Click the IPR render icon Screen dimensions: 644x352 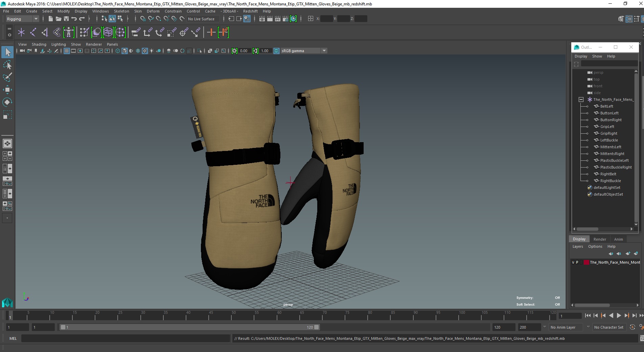coord(278,19)
